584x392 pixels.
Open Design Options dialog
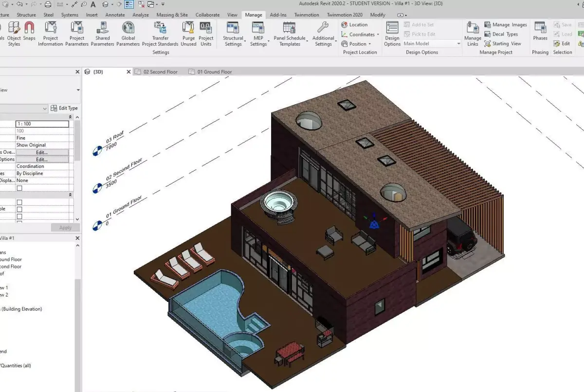pyautogui.click(x=392, y=34)
